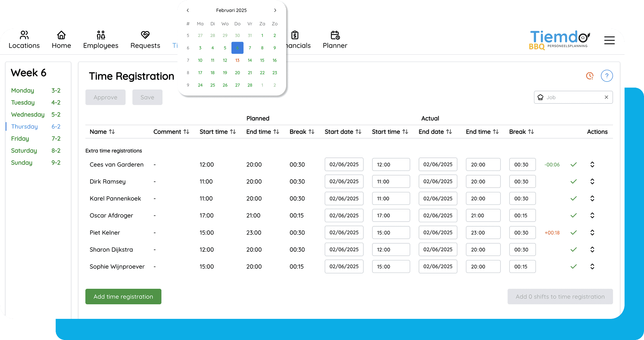644x340 pixels.
Task: Open Employees section icon
Action: [x=101, y=35]
